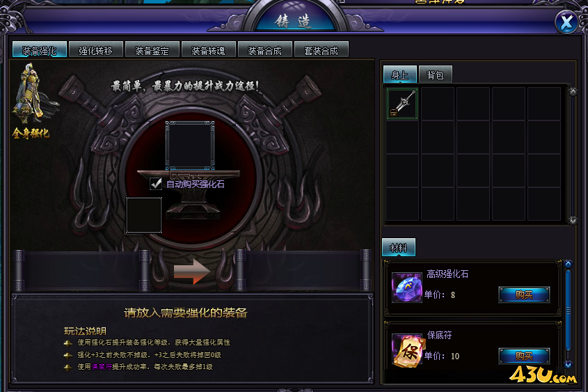Switch to the 背包 inventory tab
This screenshot has width=588, height=392.
point(436,75)
